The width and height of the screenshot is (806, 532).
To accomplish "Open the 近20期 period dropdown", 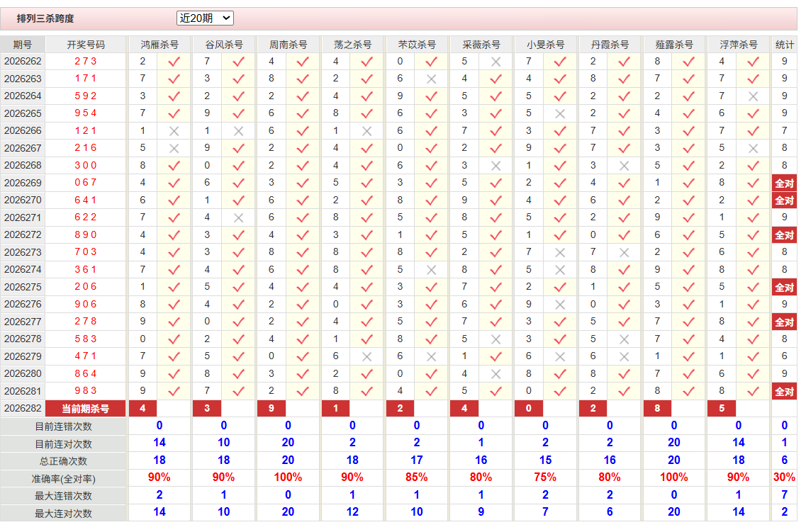I will click(205, 18).
